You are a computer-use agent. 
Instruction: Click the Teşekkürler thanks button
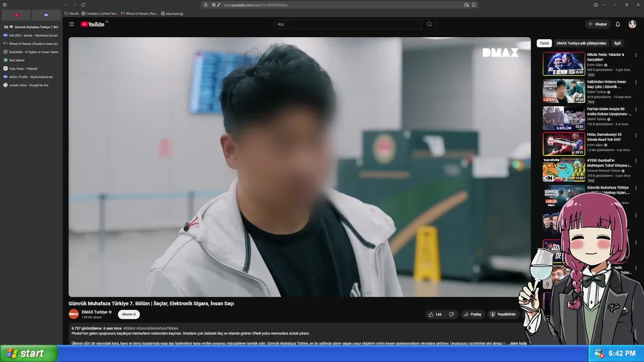click(503, 314)
